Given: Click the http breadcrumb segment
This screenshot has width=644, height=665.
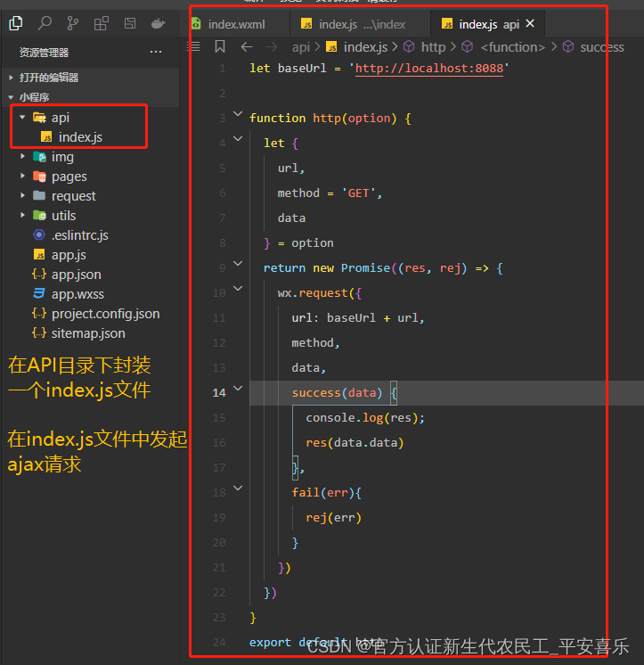Looking at the screenshot, I should click(433, 47).
